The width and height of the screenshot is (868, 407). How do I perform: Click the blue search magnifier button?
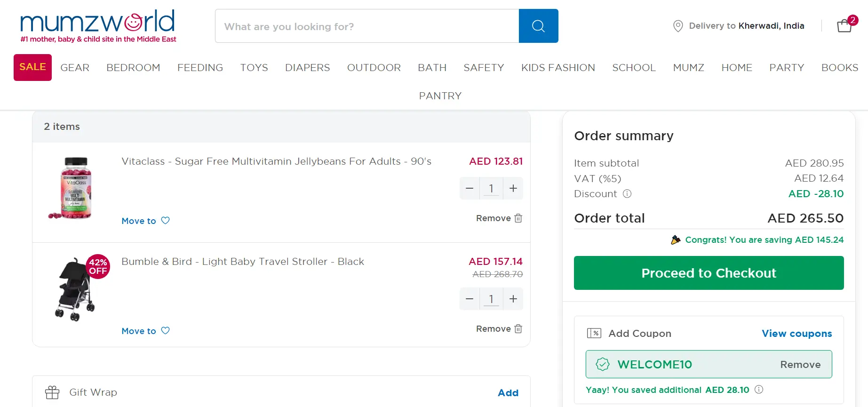click(x=538, y=26)
